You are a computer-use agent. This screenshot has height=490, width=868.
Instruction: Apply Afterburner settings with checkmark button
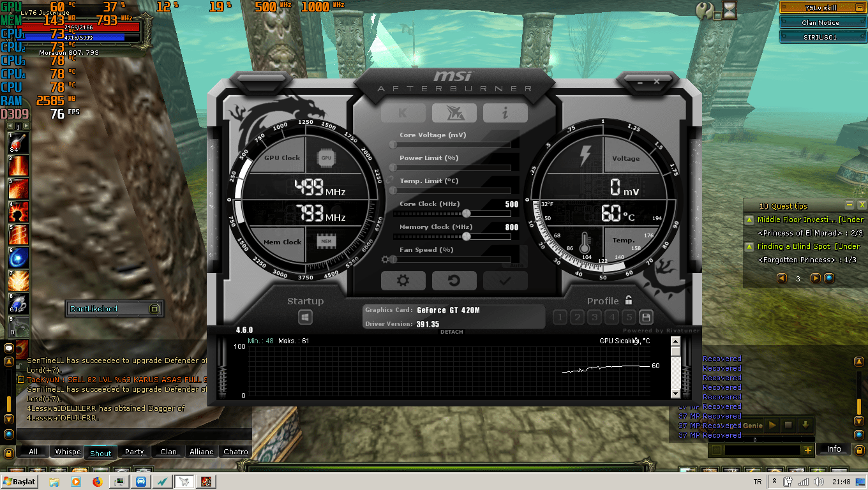(x=505, y=281)
